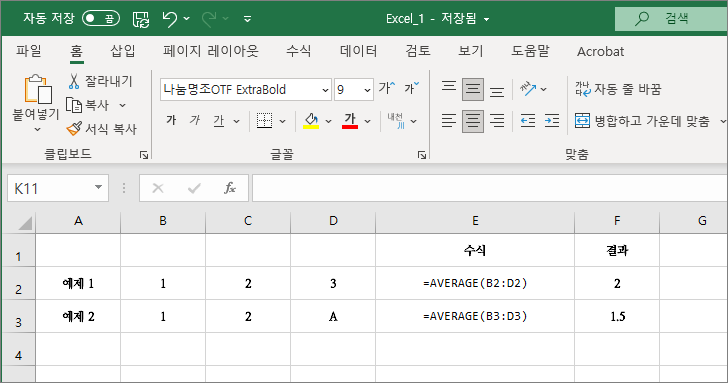728x383 pixels.
Task: Click the Select All corner triangle
Action: pyautogui.click(x=25, y=223)
